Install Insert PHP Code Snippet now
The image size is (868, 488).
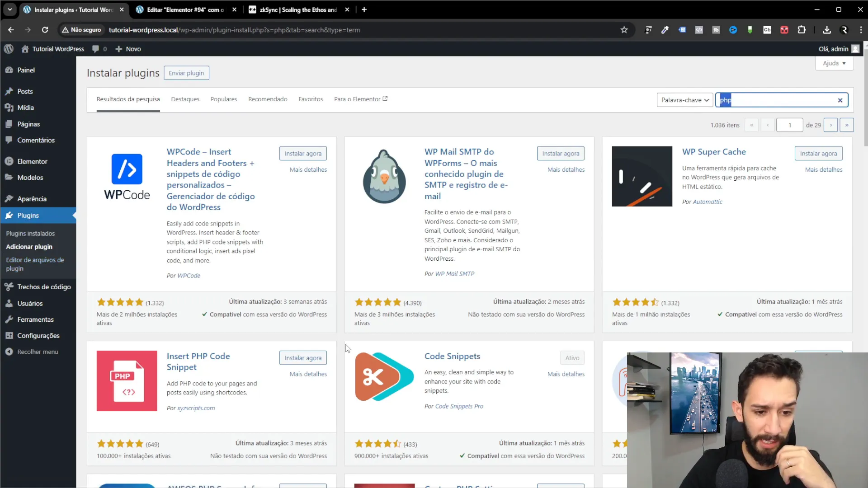(x=303, y=358)
